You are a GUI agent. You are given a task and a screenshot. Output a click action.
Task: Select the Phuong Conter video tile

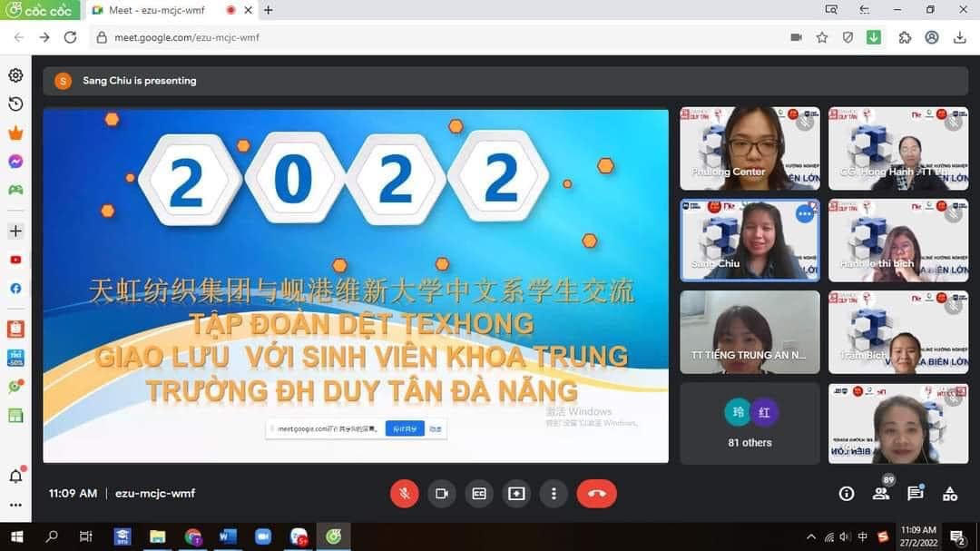tap(750, 148)
